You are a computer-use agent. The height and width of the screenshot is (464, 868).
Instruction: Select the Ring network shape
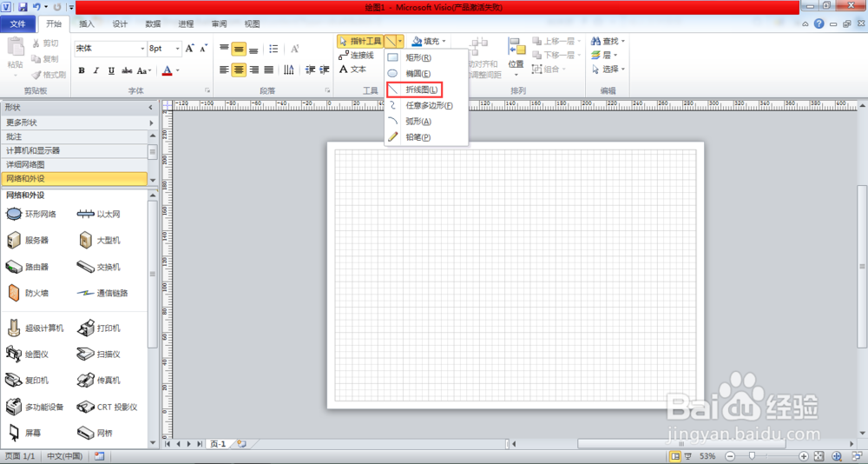31,214
